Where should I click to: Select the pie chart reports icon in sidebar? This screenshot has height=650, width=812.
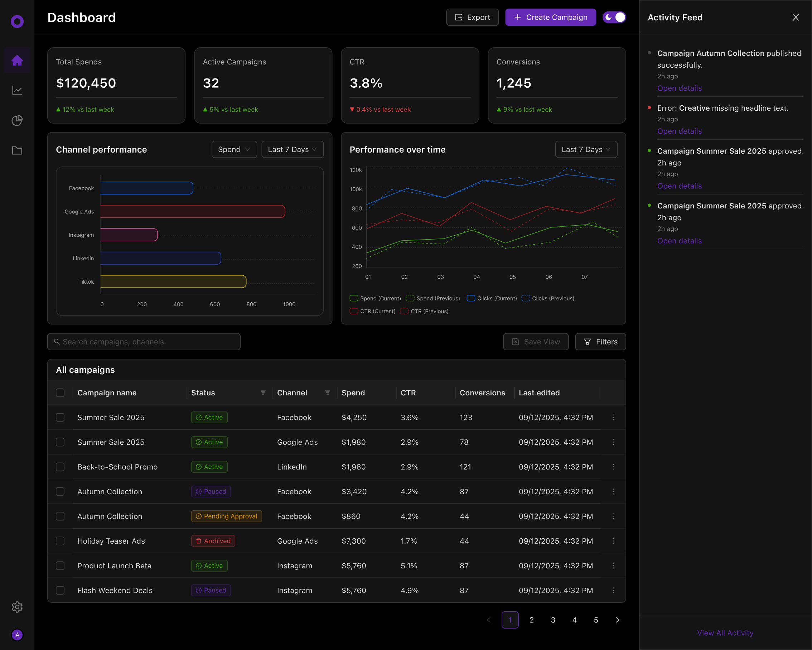(x=17, y=120)
